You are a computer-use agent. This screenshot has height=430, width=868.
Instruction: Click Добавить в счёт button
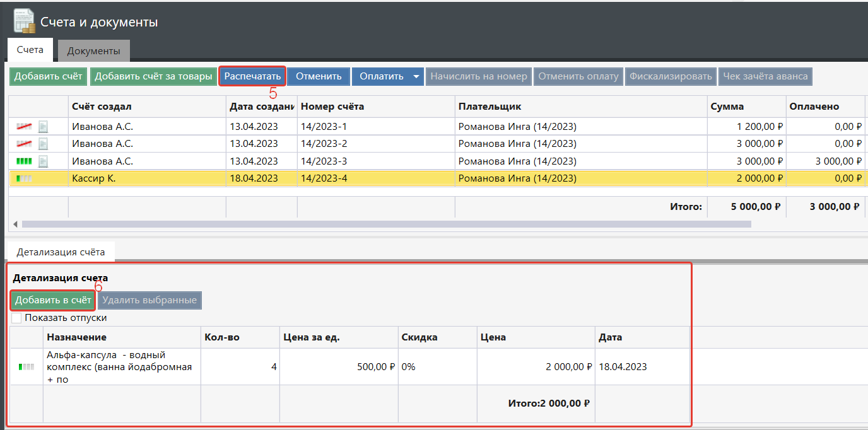[53, 300]
